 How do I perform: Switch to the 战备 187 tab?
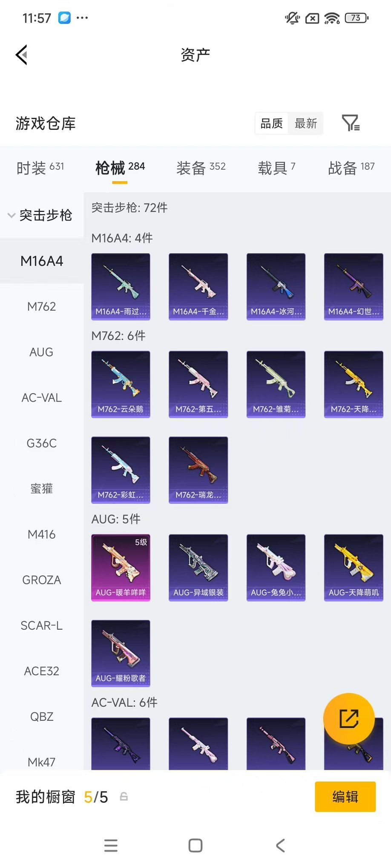point(351,168)
